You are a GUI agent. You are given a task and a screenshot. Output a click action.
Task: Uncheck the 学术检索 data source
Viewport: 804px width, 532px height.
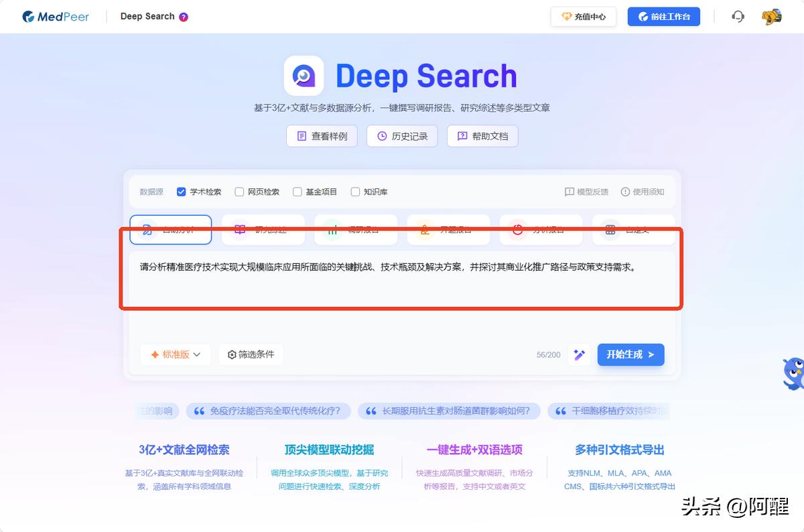click(x=181, y=192)
